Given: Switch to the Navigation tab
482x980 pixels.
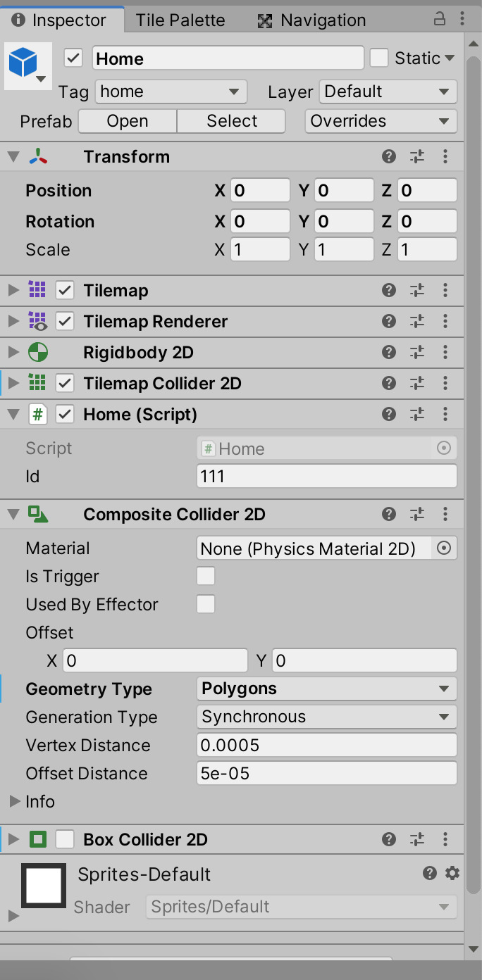Looking at the screenshot, I should [312, 20].
